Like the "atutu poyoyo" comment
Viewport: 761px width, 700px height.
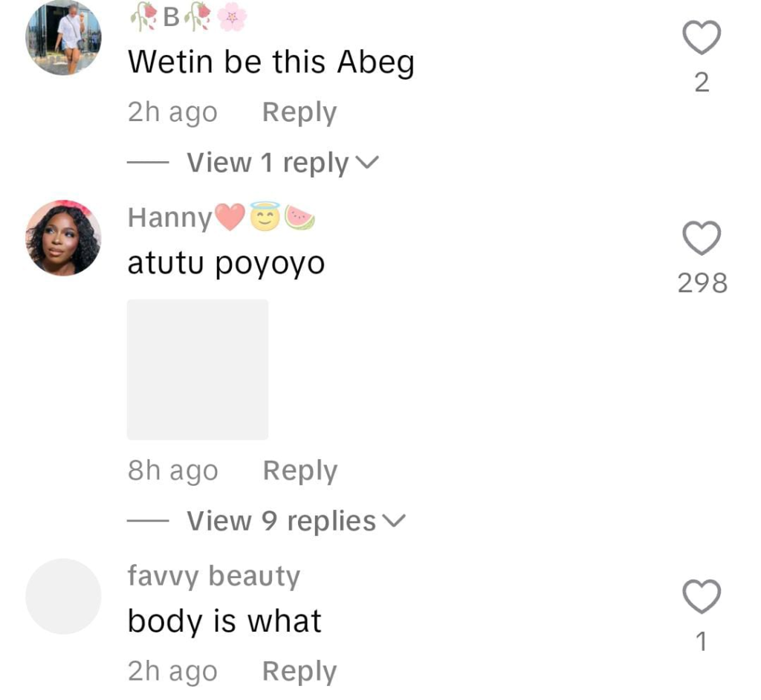tap(702, 238)
